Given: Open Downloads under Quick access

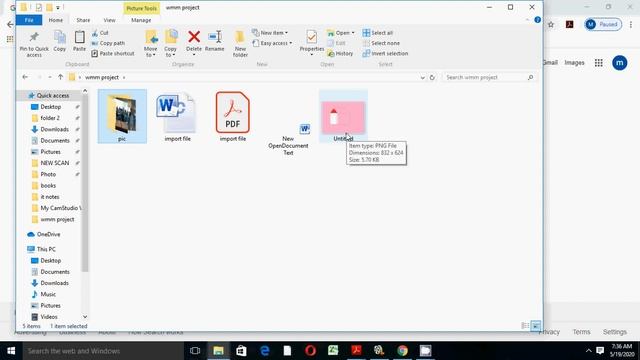Looking at the screenshot, I should [x=54, y=129].
